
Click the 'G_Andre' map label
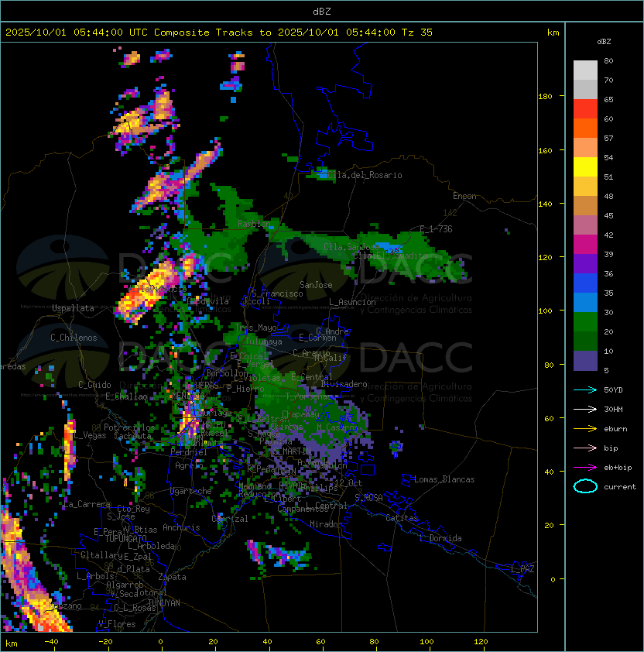(332, 331)
